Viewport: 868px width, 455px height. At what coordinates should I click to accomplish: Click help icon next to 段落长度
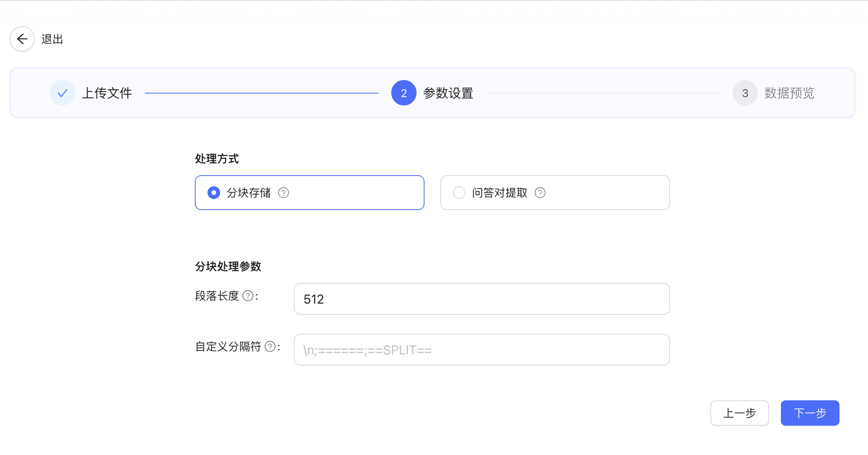248,296
